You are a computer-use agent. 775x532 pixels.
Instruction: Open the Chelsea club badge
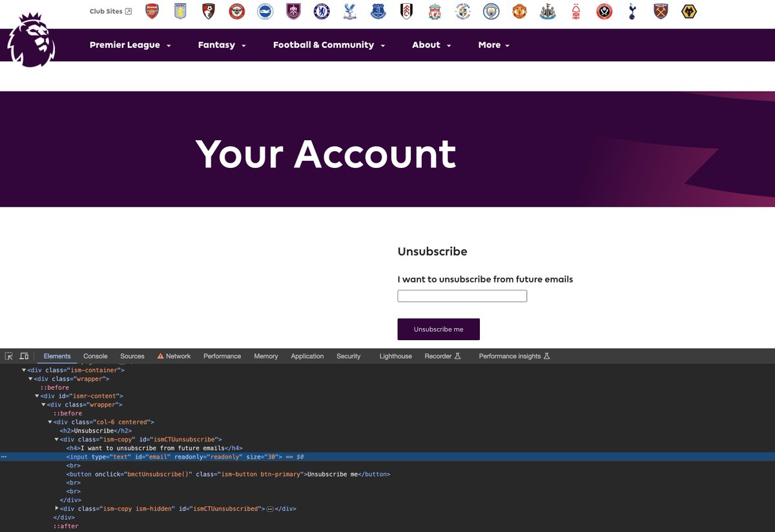pos(322,11)
